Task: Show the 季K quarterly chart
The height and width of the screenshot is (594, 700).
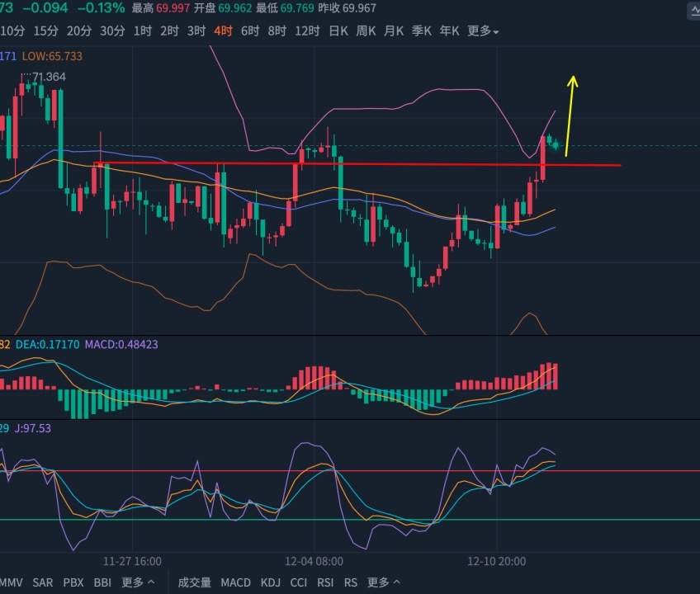Action: (422, 31)
